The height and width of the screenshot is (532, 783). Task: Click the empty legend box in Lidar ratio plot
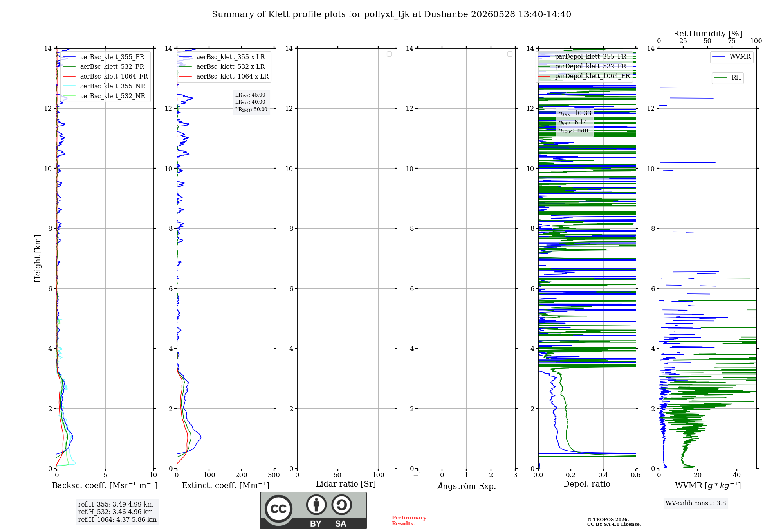389,54
